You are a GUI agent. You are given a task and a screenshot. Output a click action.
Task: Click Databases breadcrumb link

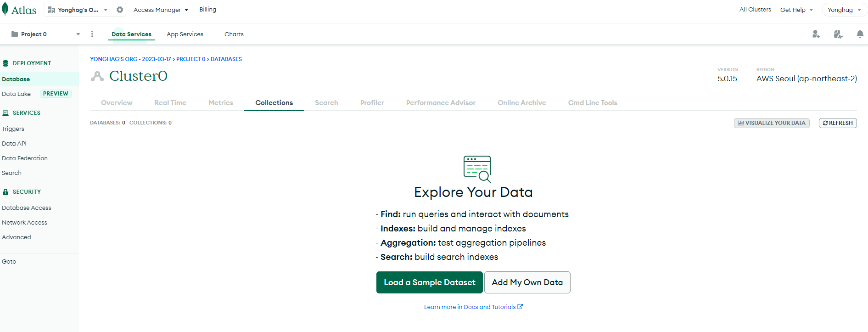[226, 59]
